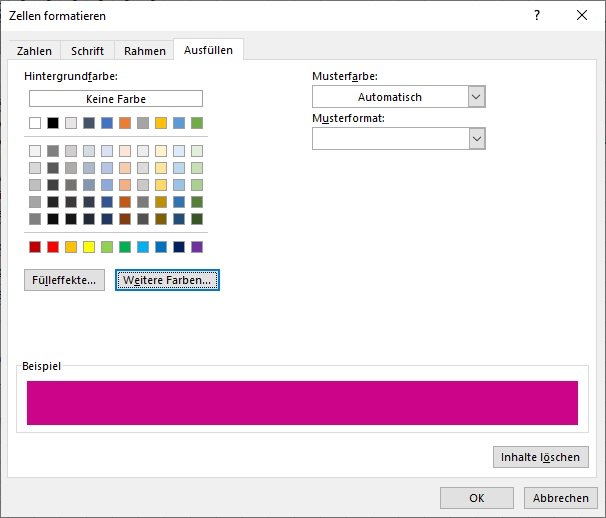Cancel with the Abbrechen button
The height and width of the screenshot is (518, 606).
[560, 497]
